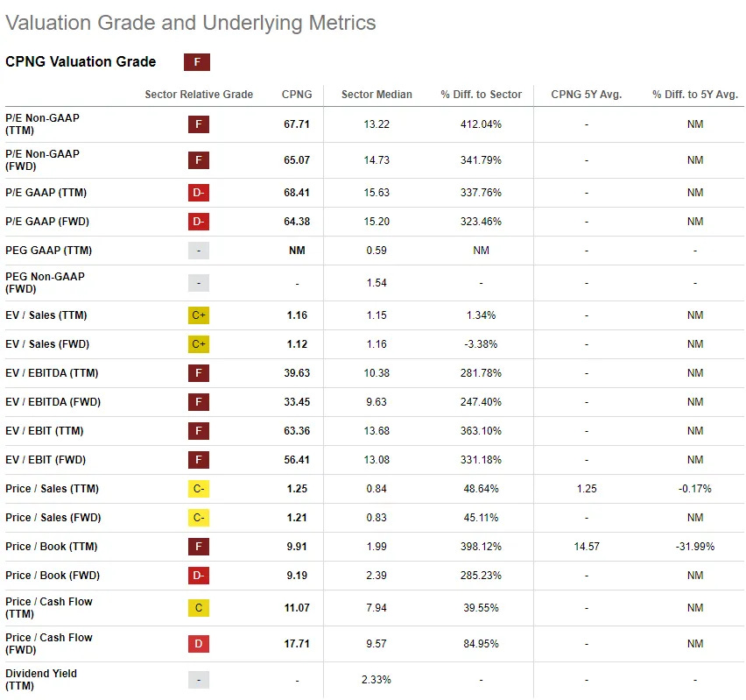Click the % Diff. to Sector column header
The height and width of the screenshot is (700, 746).
(x=481, y=95)
